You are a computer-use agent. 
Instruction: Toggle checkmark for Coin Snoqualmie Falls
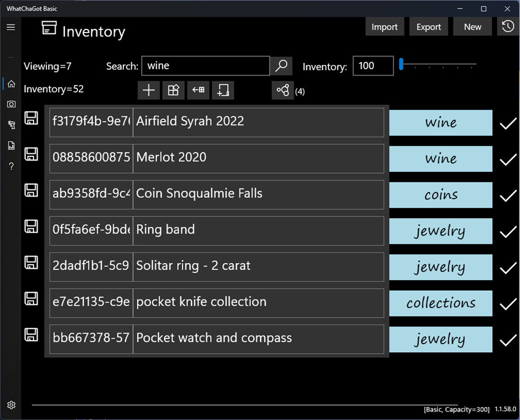click(508, 196)
